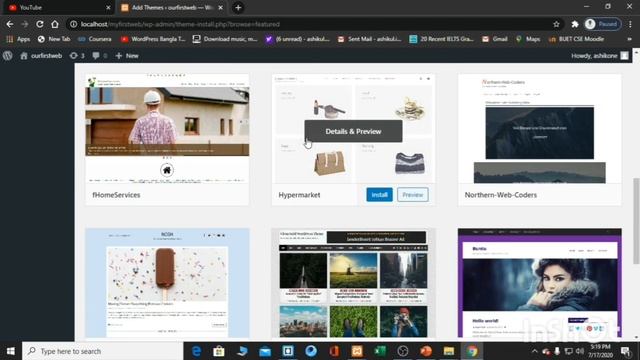The height and width of the screenshot is (360, 640).
Task: Reload the current page
Action: tap(40, 24)
